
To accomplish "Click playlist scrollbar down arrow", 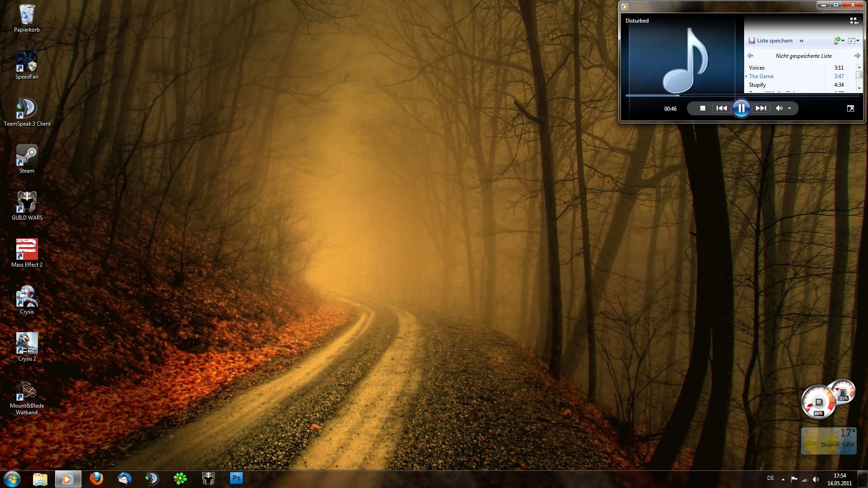I will click(x=859, y=88).
